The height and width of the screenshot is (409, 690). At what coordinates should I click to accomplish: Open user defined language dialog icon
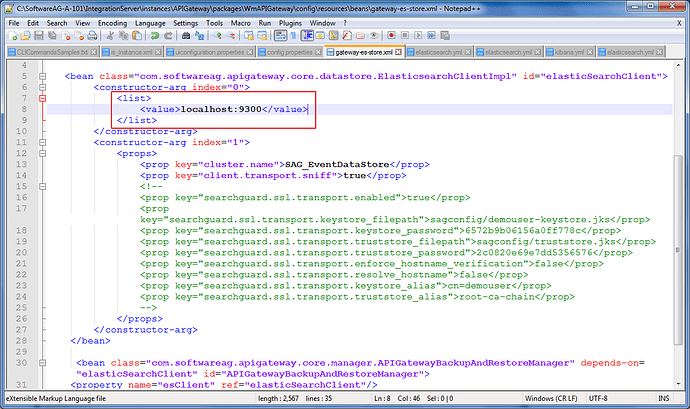pos(320,36)
